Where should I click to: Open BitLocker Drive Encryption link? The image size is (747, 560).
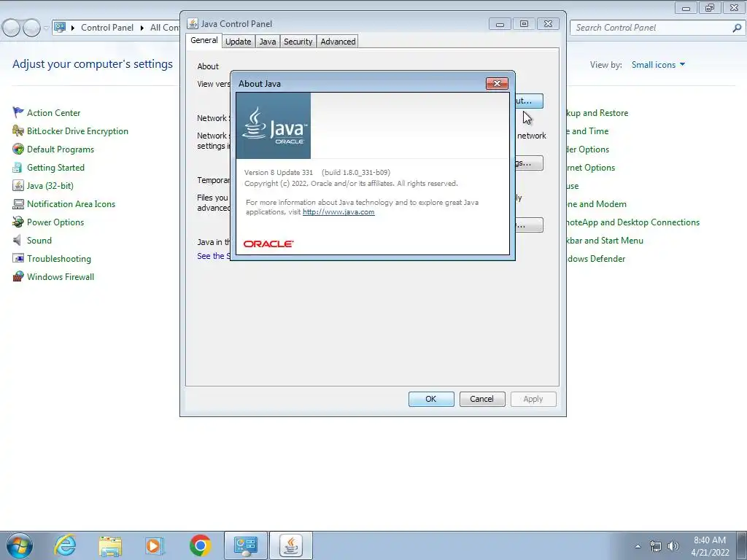77,131
